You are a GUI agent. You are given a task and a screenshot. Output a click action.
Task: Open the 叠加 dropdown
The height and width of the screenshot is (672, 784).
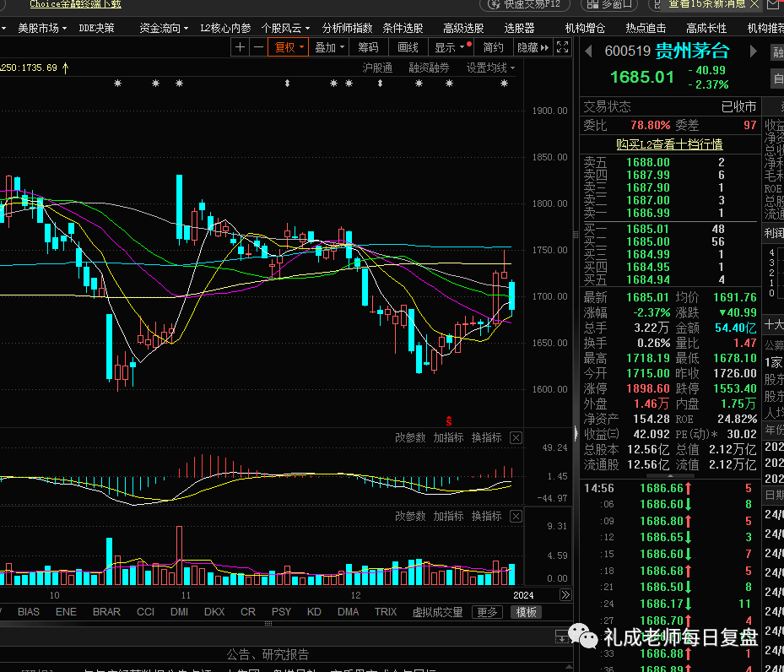[x=329, y=47]
